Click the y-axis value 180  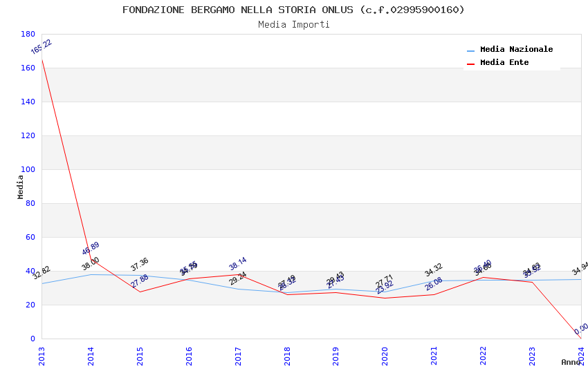pyautogui.click(x=28, y=34)
